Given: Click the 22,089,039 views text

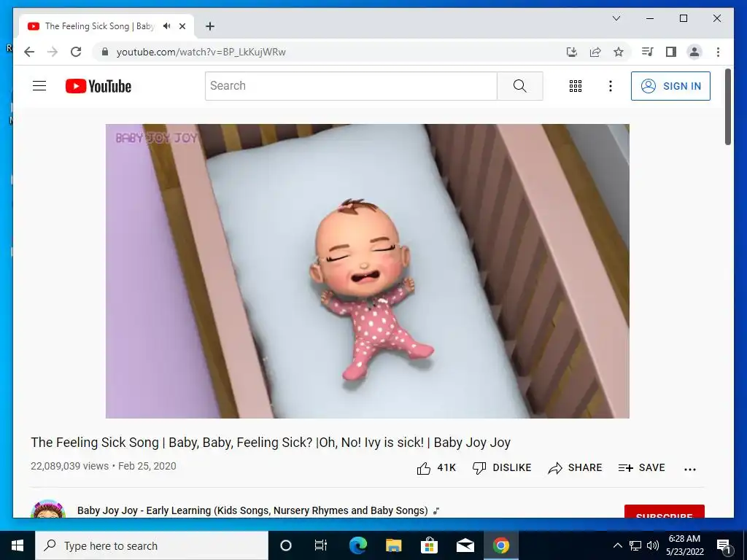Looking at the screenshot, I should 69,466.
